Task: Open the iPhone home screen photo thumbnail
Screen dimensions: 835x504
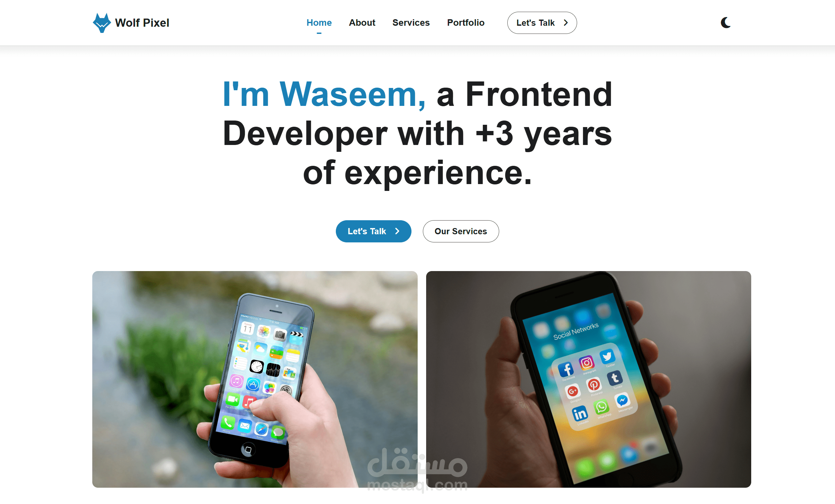Action: pos(255,379)
